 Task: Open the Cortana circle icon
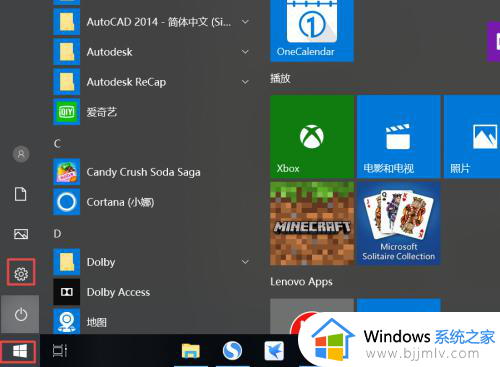(x=67, y=202)
